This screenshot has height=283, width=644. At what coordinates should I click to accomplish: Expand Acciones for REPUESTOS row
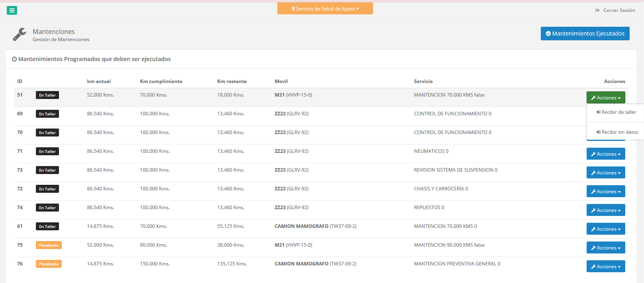[x=605, y=210]
